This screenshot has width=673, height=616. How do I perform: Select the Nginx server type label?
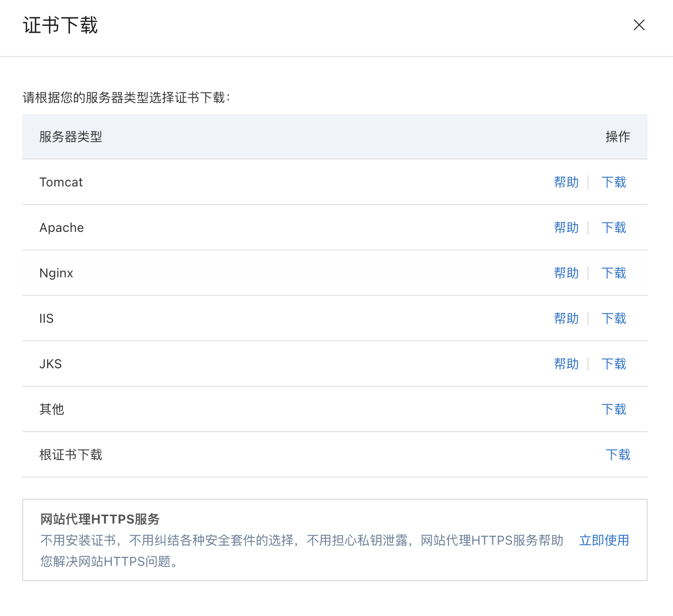click(x=56, y=273)
